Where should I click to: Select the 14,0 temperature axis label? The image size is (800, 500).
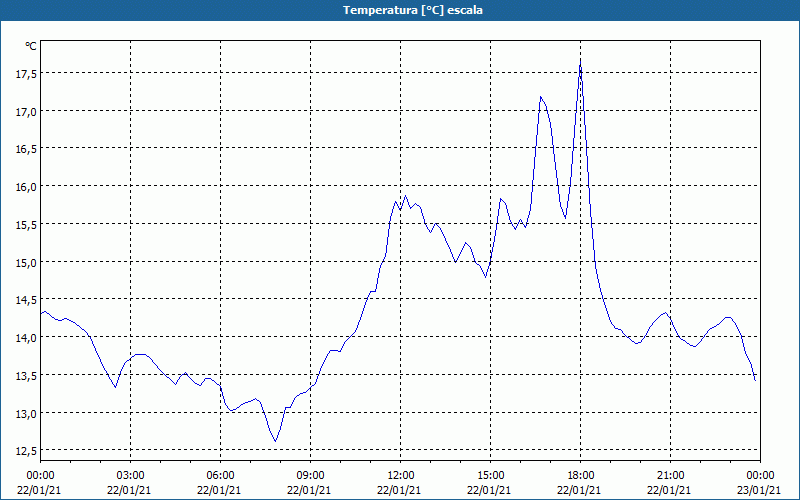(x=26, y=338)
